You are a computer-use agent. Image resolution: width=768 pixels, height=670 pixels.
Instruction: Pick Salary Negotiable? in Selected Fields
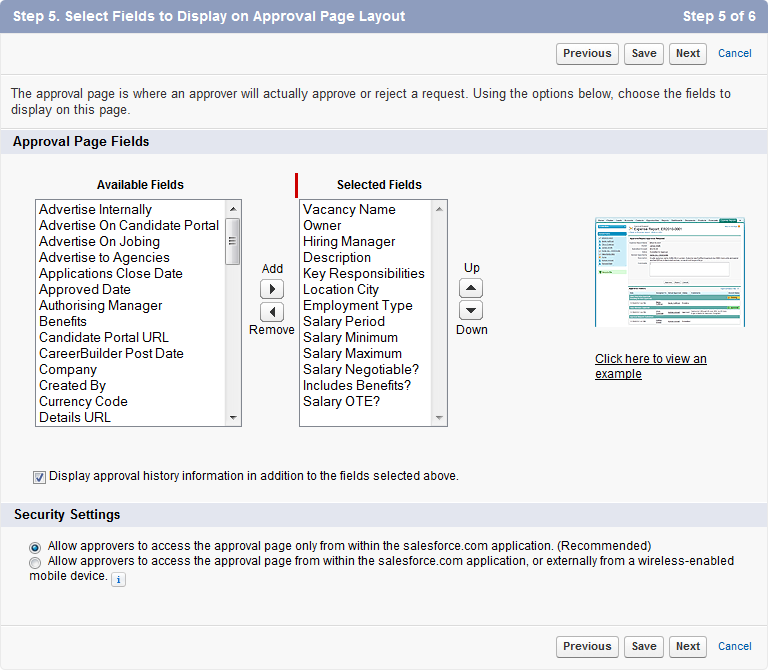(x=360, y=370)
